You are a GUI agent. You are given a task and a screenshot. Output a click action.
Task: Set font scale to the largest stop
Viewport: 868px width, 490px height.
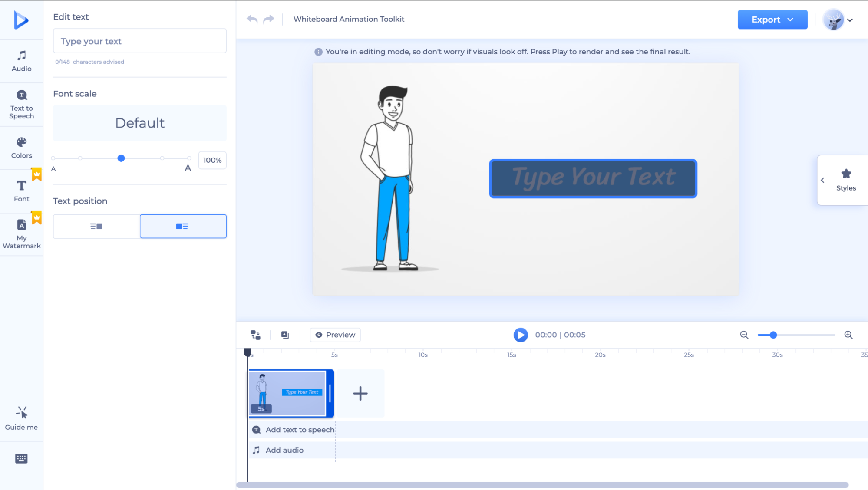(x=189, y=158)
